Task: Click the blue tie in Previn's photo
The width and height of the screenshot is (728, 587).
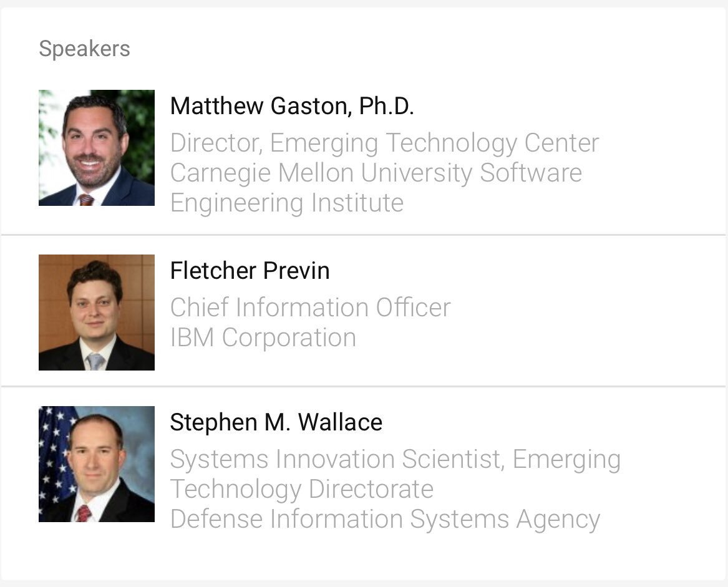Action: (x=95, y=361)
